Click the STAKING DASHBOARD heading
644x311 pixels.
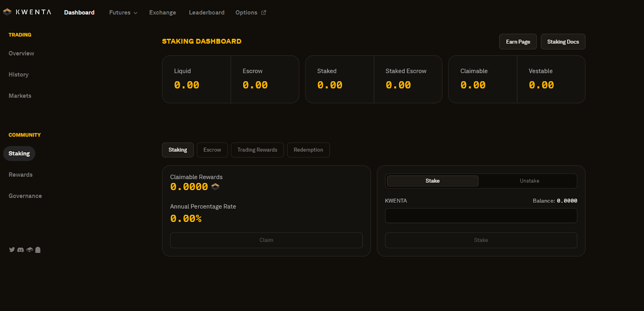pos(202,41)
